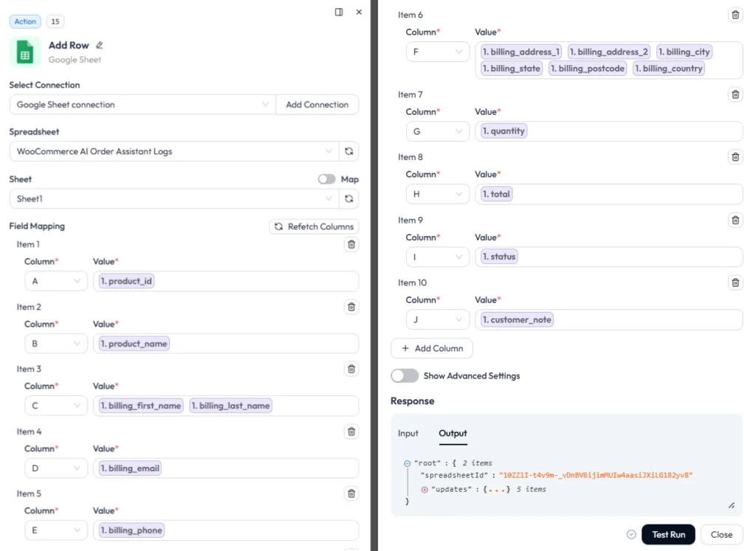Screen dimensions: 756x551
Task: Delete Item 8 mapping
Action: pos(735,157)
